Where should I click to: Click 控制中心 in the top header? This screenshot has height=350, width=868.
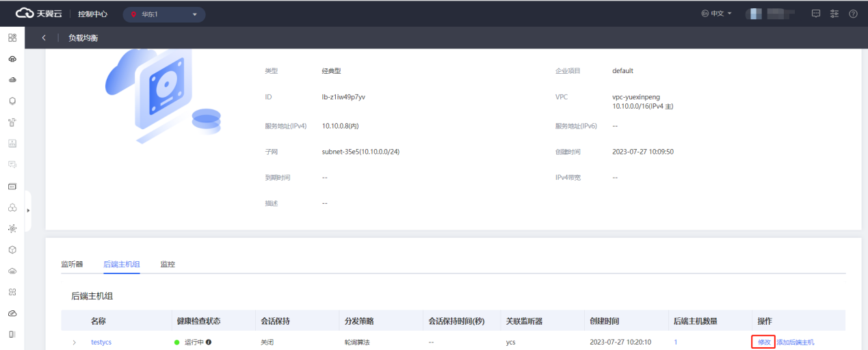coord(92,14)
